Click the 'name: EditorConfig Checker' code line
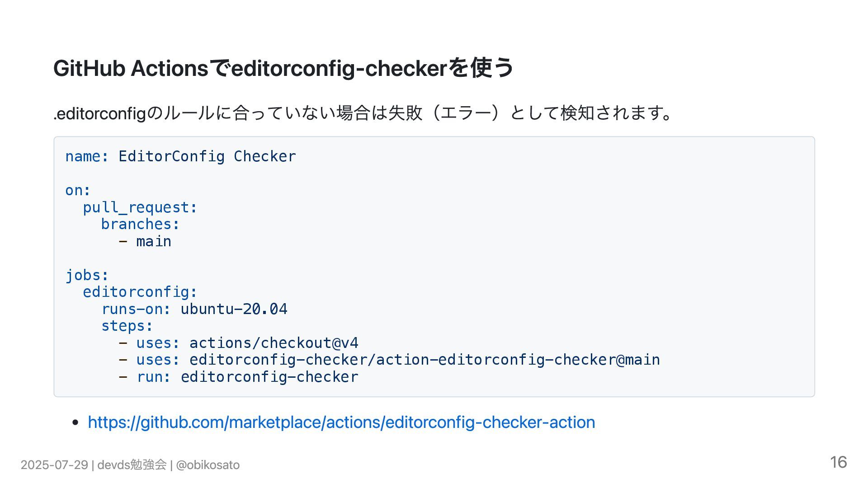Viewport: 868px width, 488px height. pyautogui.click(x=180, y=156)
